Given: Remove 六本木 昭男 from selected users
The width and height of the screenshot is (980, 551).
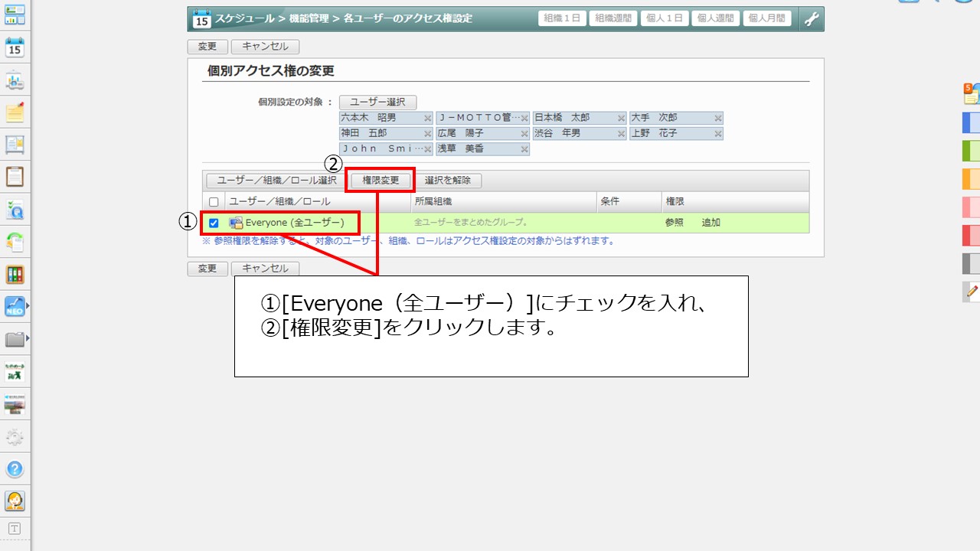Looking at the screenshot, I should [427, 119].
